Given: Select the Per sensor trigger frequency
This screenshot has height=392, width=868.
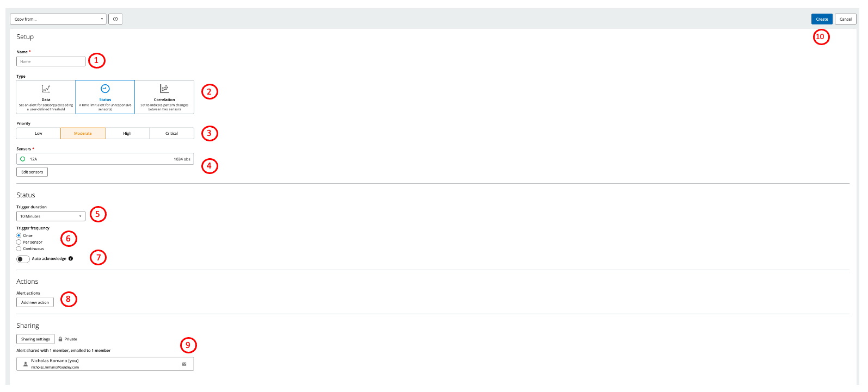Looking at the screenshot, I should [x=19, y=242].
